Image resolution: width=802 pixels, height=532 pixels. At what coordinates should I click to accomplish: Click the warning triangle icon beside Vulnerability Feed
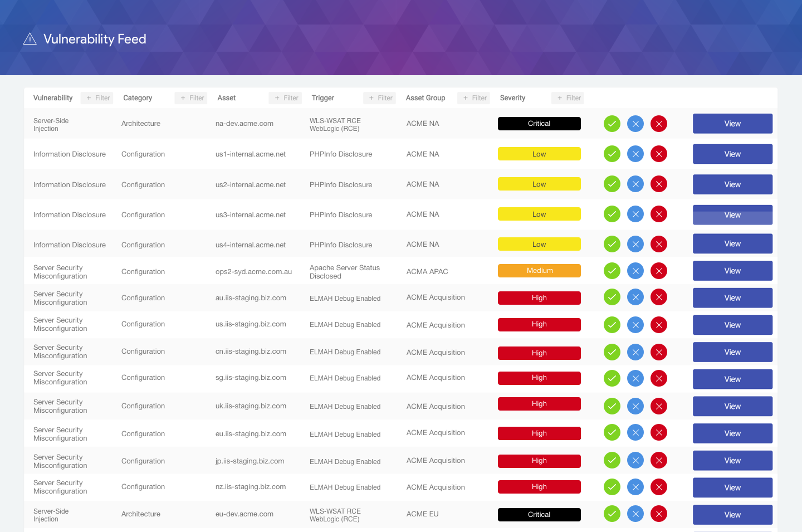point(30,39)
